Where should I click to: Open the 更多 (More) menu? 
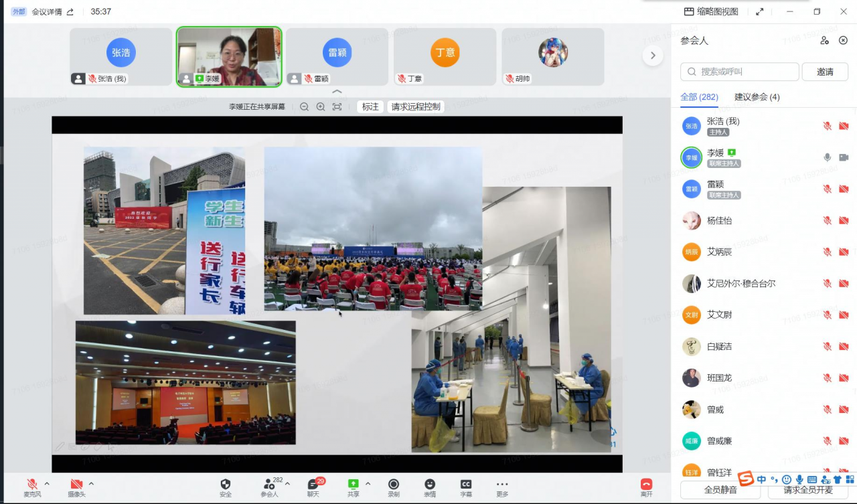pos(502,483)
